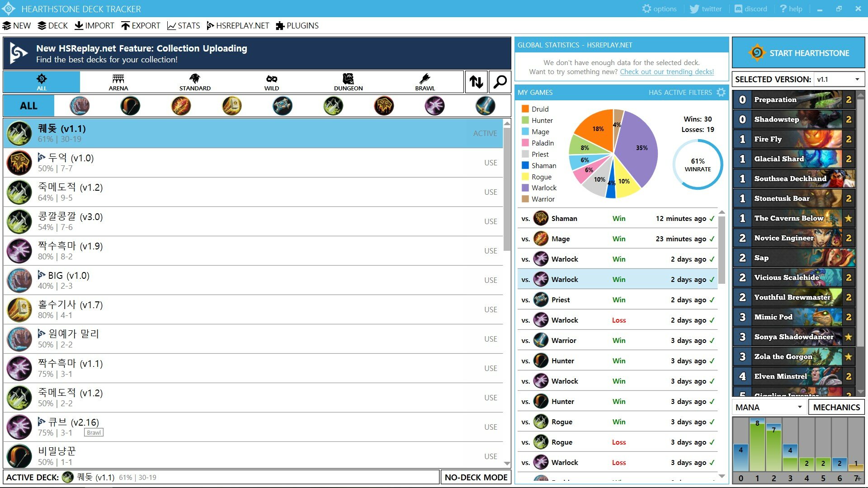Open the twitter bird link
Image resolution: width=868 pixels, height=488 pixels.
(694, 9)
